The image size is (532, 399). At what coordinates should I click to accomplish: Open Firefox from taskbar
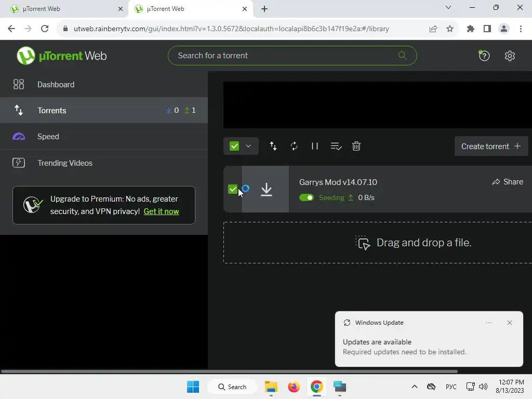(294, 387)
